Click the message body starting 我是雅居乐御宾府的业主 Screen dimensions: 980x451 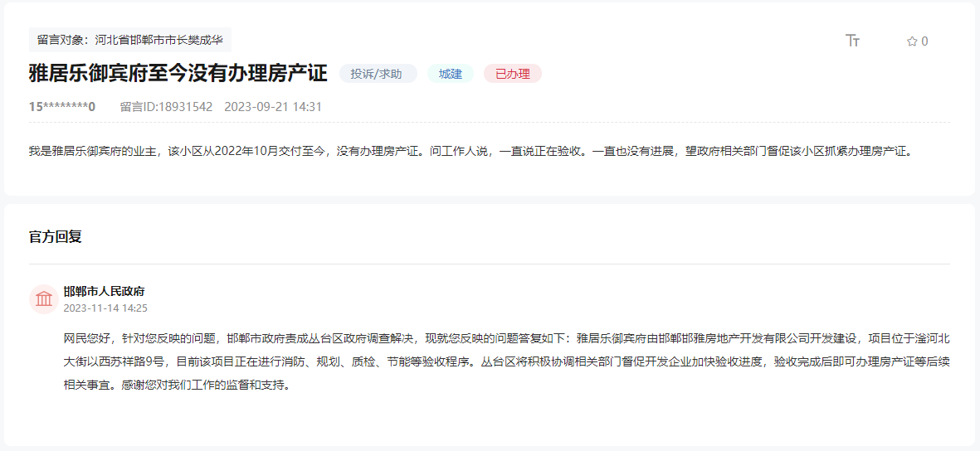pyautogui.click(x=472, y=152)
